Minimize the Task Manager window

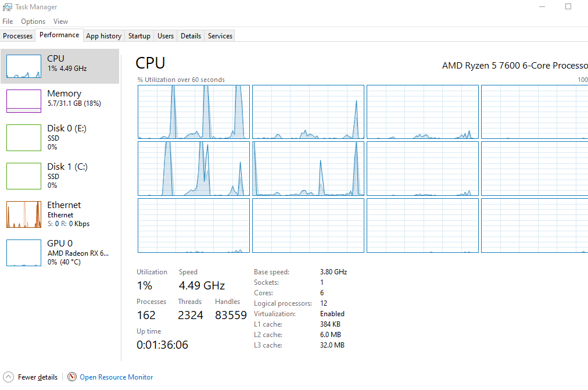click(x=542, y=7)
